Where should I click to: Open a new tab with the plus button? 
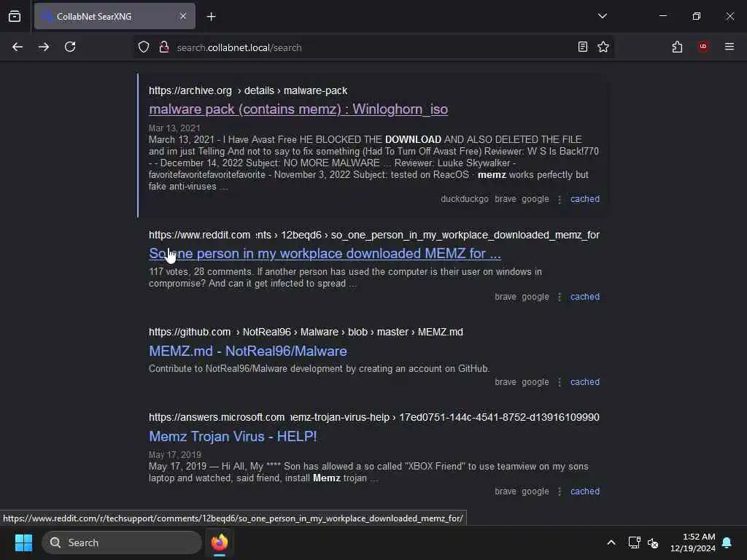pyautogui.click(x=211, y=17)
